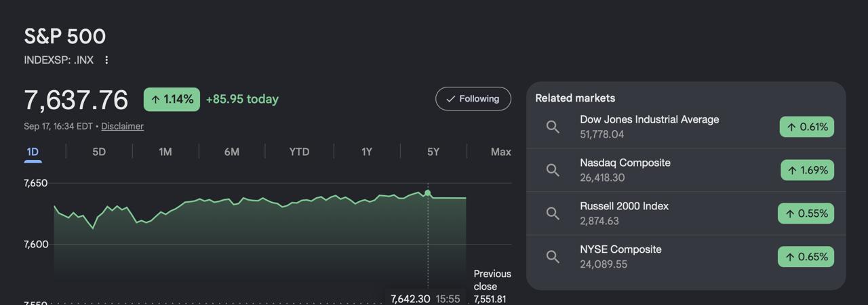The width and height of the screenshot is (868, 305).
Task: Click the Russell 2000 value 2,874.63
Action: click(599, 221)
